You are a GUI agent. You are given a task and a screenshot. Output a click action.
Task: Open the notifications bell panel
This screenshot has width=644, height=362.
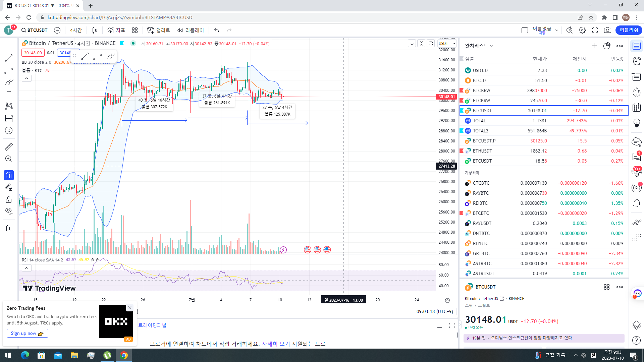click(636, 203)
